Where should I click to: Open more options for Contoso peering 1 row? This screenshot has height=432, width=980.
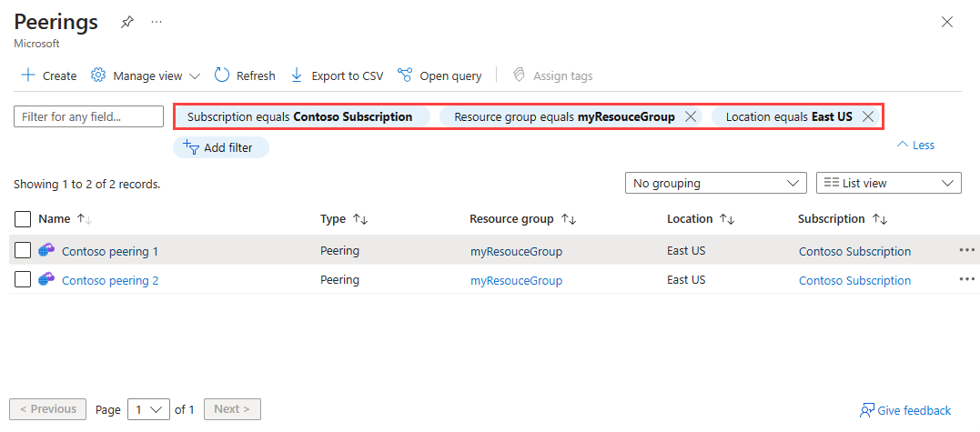[966, 250]
